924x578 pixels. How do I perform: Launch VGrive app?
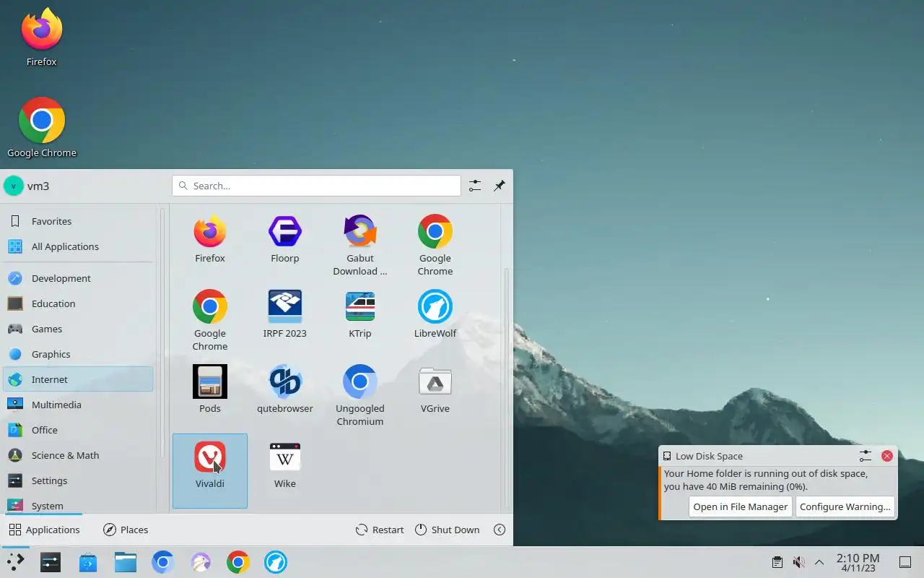pos(435,389)
